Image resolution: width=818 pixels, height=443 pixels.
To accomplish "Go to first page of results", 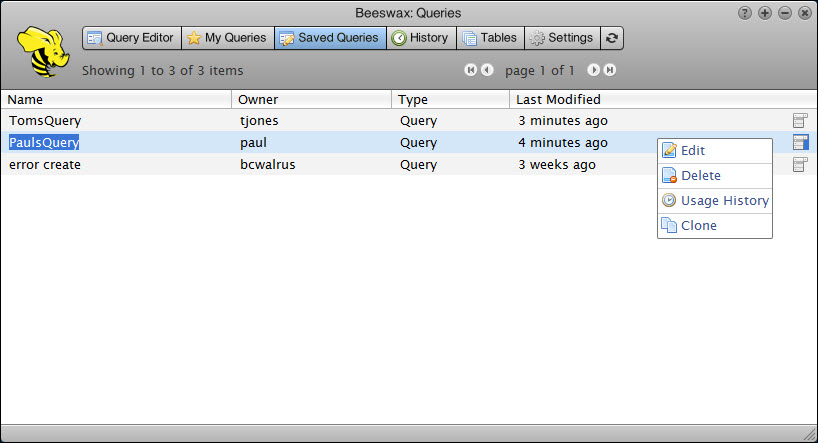I will [470, 70].
